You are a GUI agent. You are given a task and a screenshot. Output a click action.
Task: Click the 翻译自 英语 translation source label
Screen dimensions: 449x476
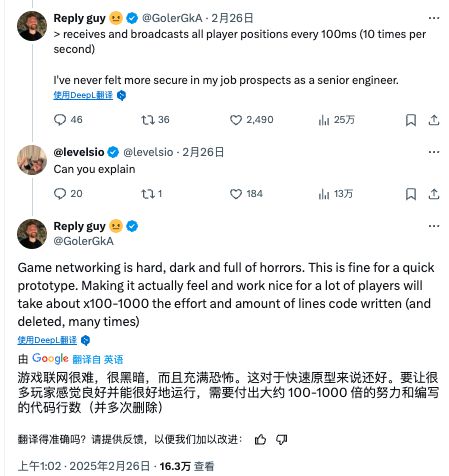click(x=98, y=359)
